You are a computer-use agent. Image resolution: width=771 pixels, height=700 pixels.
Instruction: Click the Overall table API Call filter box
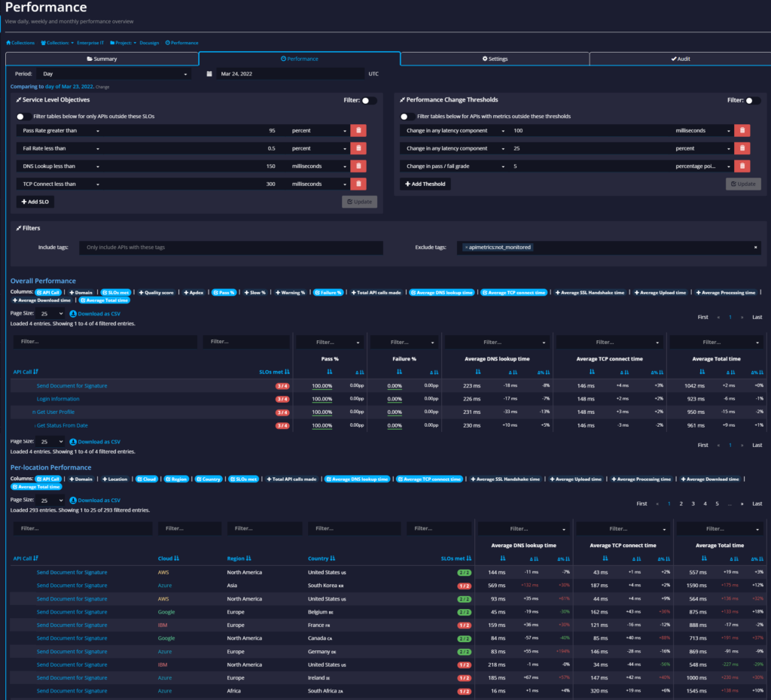105,342
